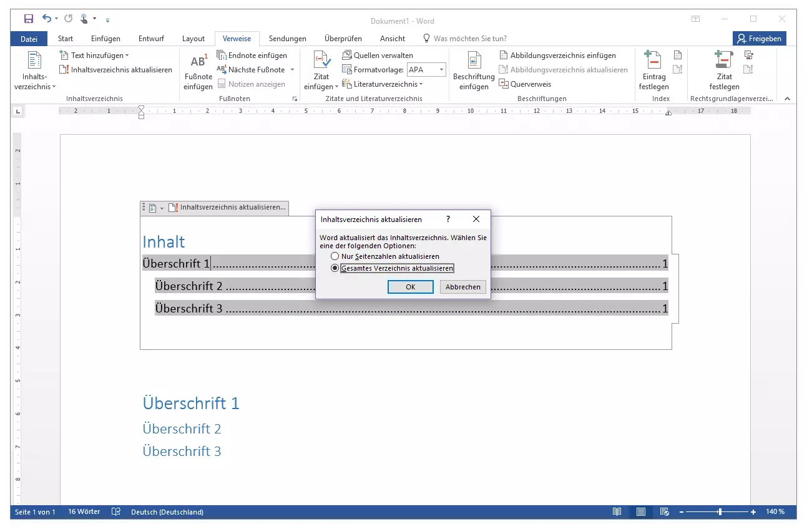This screenshot has width=807, height=532.
Task: Select Gesamtes Verzeichnis aktualisieren option
Action: (x=392, y=268)
